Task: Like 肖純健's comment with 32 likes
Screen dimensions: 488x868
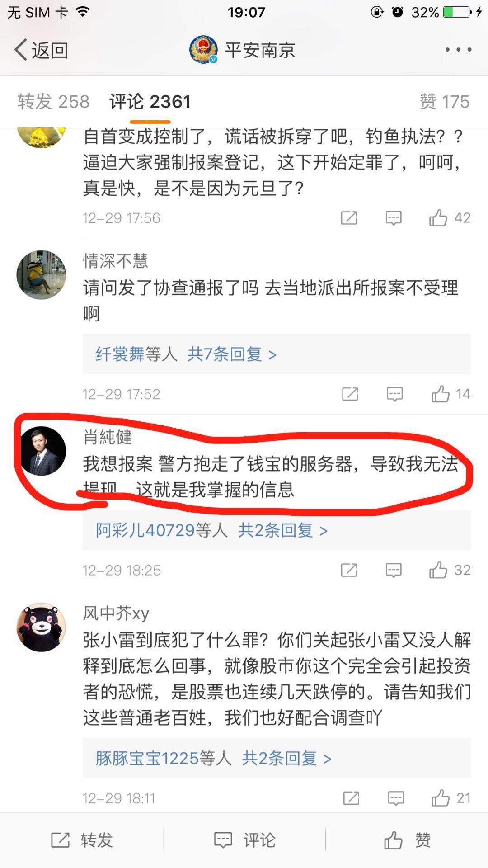Action: (x=450, y=570)
